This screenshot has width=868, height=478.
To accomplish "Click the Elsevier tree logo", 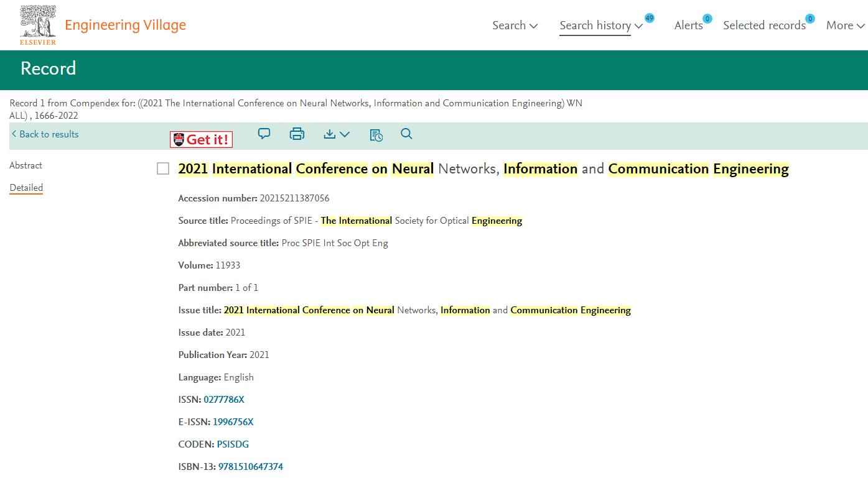I will (38, 25).
